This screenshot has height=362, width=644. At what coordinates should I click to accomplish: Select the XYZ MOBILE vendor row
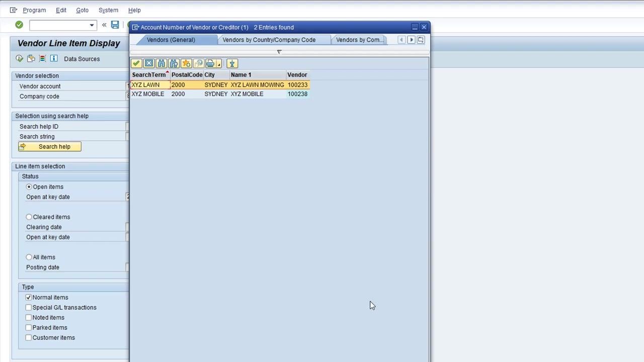pyautogui.click(x=220, y=94)
